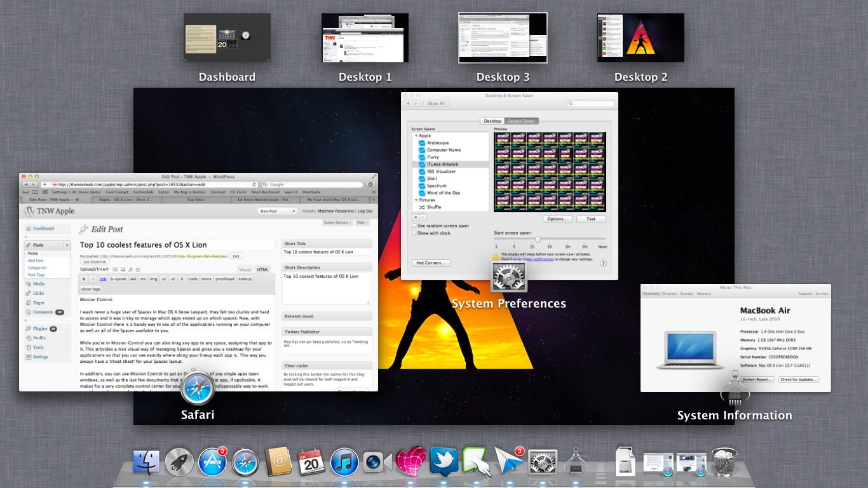The height and width of the screenshot is (488, 868).
Task: Launch Launchpad rocket icon in Dock
Action: coord(179,462)
